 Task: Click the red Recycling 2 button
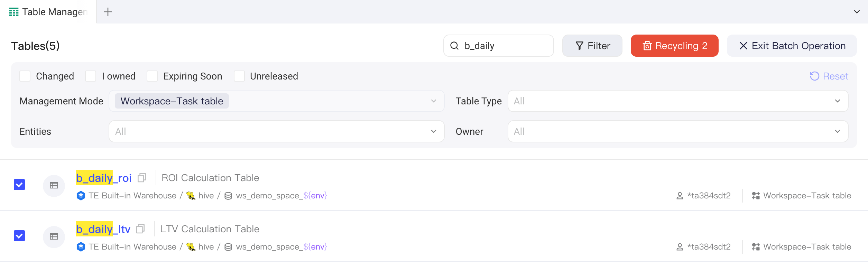[674, 46]
